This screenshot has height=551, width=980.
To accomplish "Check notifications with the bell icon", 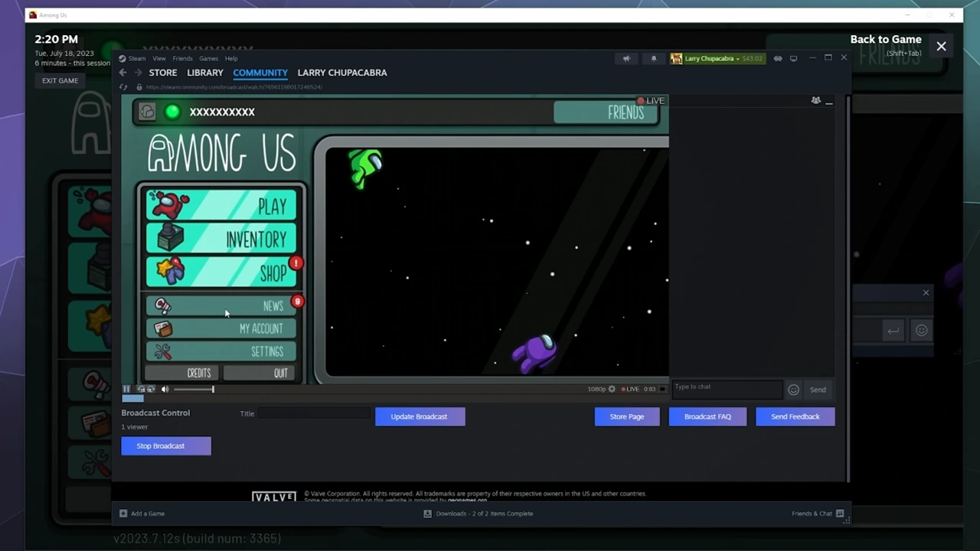I will click(x=653, y=58).
